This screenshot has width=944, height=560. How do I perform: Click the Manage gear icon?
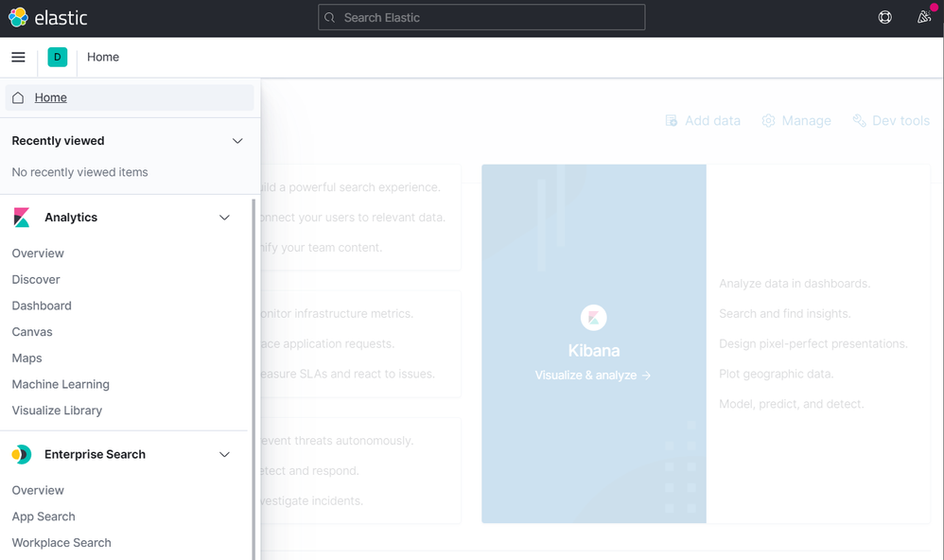[768, 120]
